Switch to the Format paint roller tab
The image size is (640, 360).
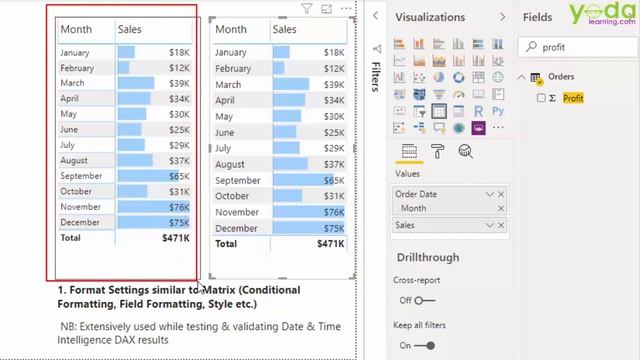point(438,152)
